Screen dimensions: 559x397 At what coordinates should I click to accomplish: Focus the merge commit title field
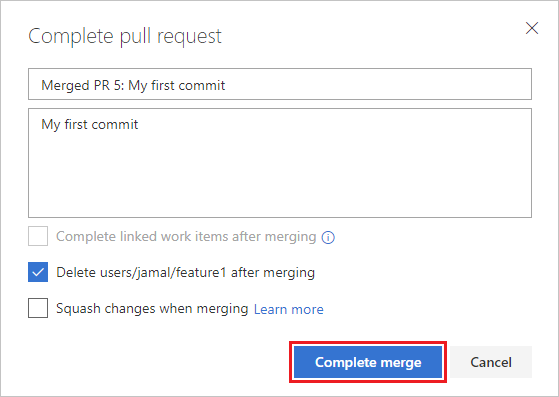click(x=280, y=84)
